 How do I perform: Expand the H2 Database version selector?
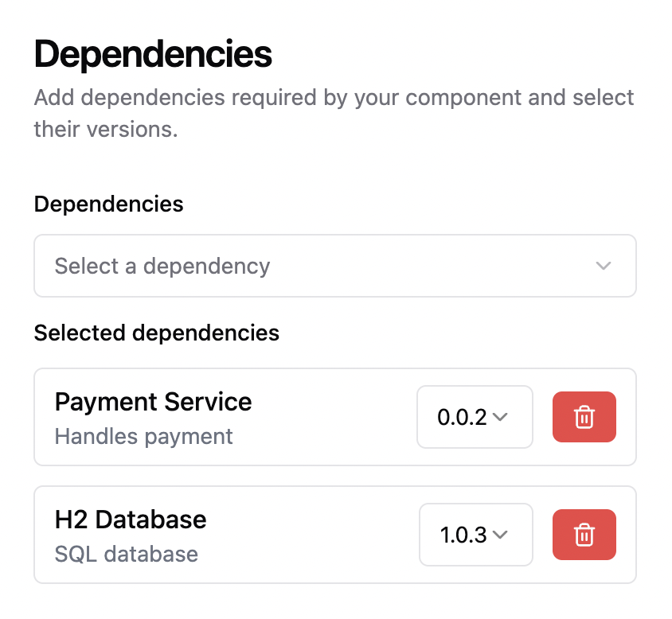point(476,535)
